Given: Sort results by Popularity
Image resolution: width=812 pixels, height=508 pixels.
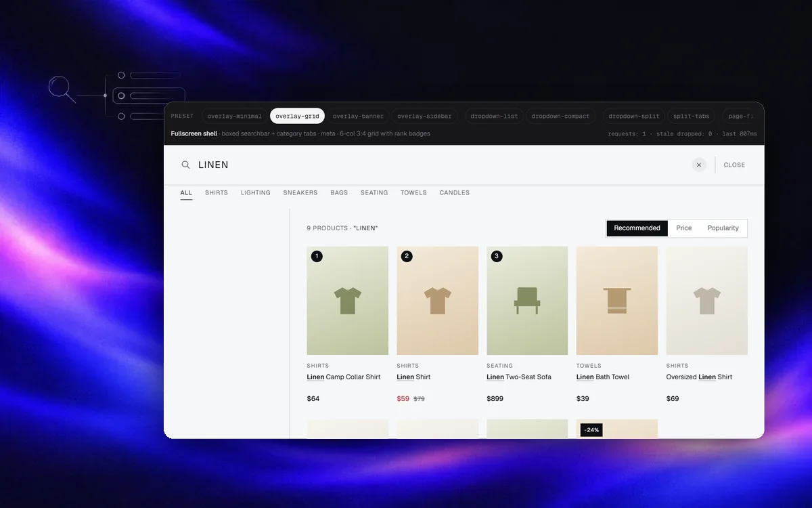Looking at the screenshot, I should click(x=723, y=228).
